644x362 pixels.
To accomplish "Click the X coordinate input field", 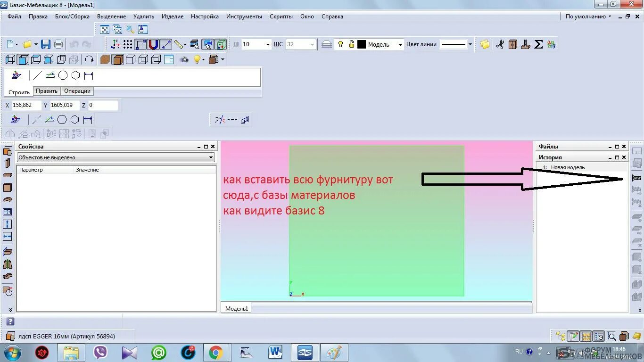I will (26, 105).
